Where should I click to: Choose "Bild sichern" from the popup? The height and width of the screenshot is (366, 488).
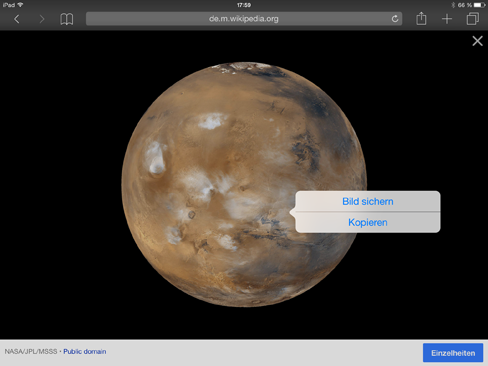coord(368,201)
